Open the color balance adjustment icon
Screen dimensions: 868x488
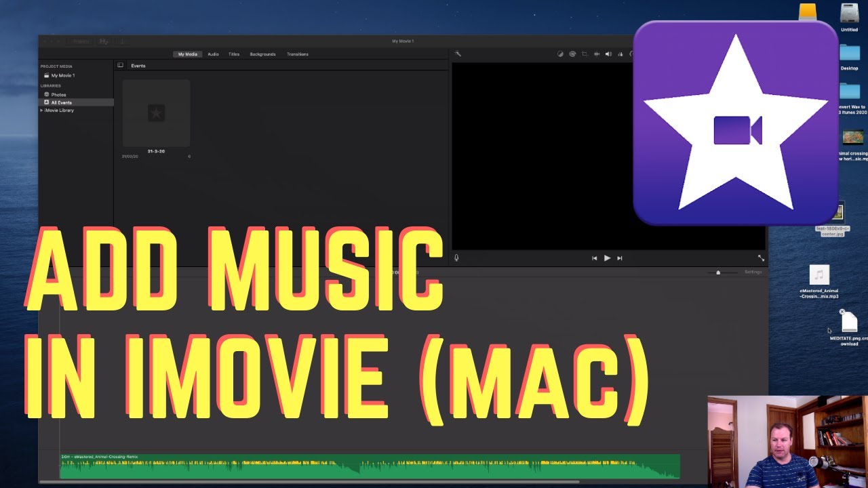(x=560, y=54)
